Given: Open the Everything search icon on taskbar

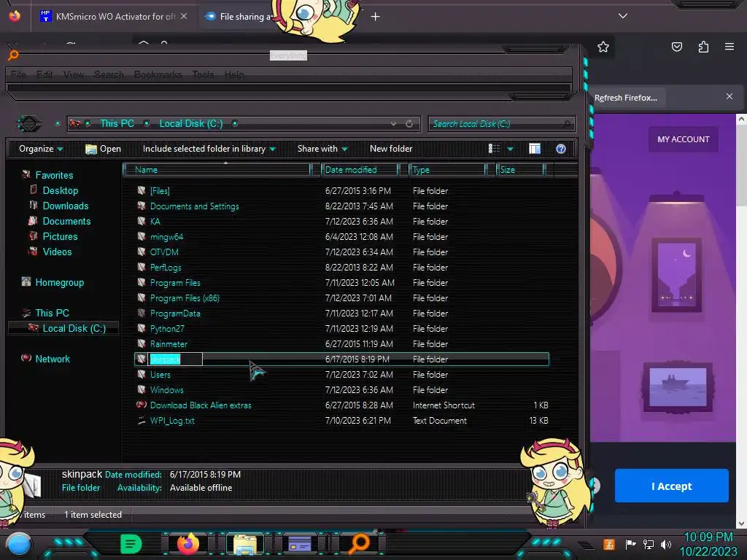Looking at the screenshot, I should [x=358, y=544].
